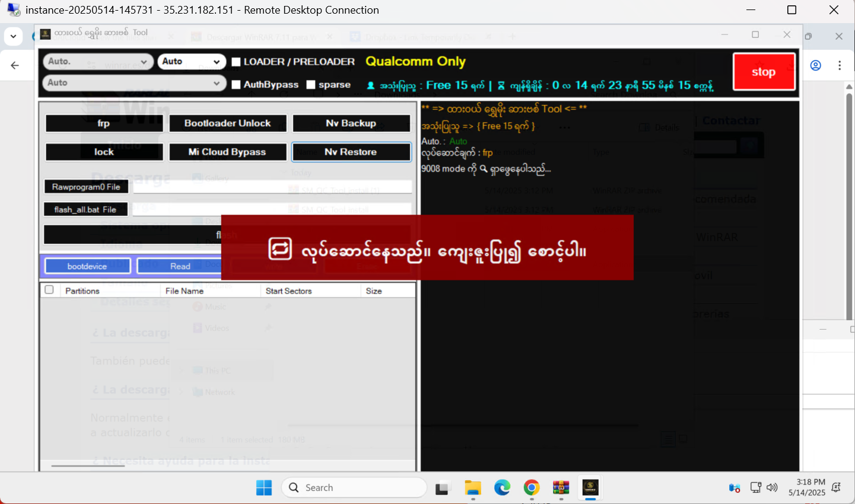Click the hourglass remaining-time icon
Viewport: 855px width, 504px height.
pyautogui.click(x=501, y=85)
